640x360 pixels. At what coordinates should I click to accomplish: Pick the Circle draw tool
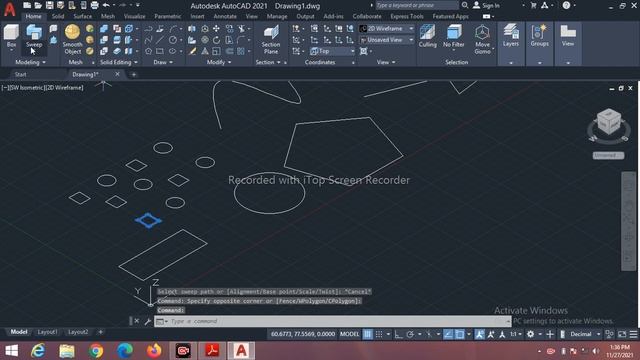tap(173, 40)
